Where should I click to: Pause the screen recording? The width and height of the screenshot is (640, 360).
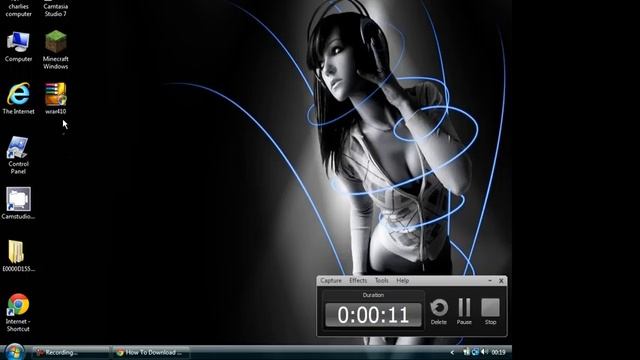pyautogui.click(x=464, y=312)
